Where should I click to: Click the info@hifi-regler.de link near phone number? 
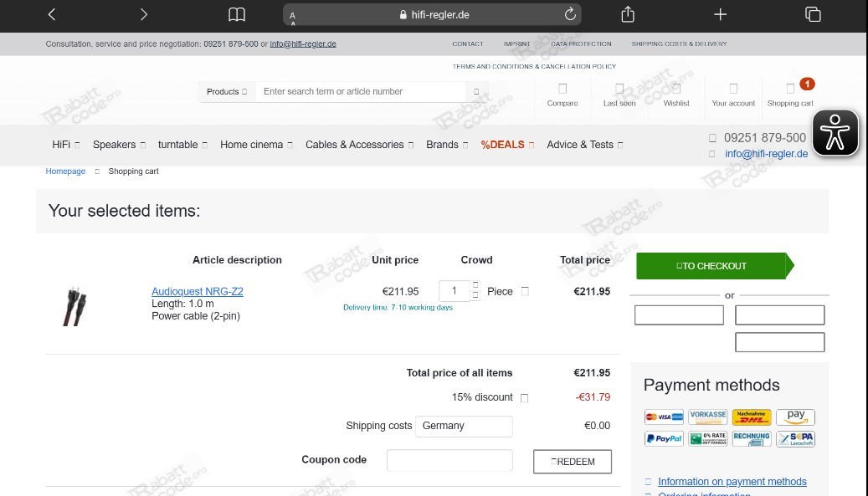[x=766, y=154]
